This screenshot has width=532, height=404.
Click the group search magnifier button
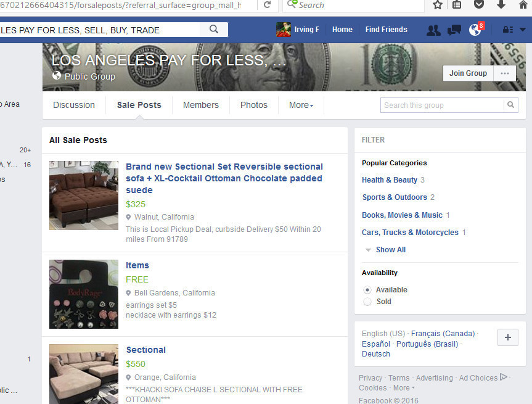pyautogui.click(x=510, y=105)
